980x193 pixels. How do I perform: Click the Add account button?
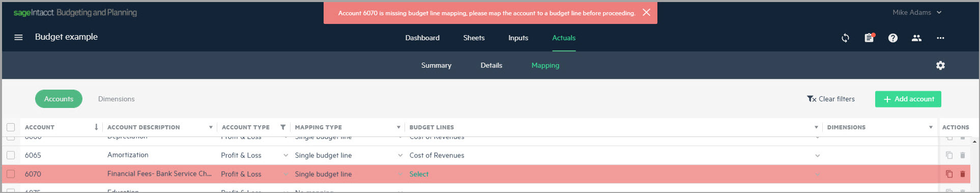(x=908, y=99)
